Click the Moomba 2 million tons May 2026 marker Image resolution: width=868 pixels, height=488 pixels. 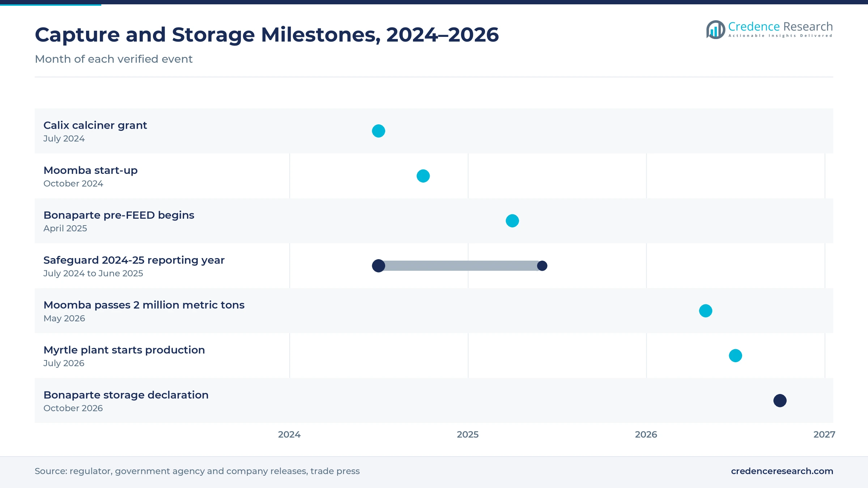click(x=706, y=311)
